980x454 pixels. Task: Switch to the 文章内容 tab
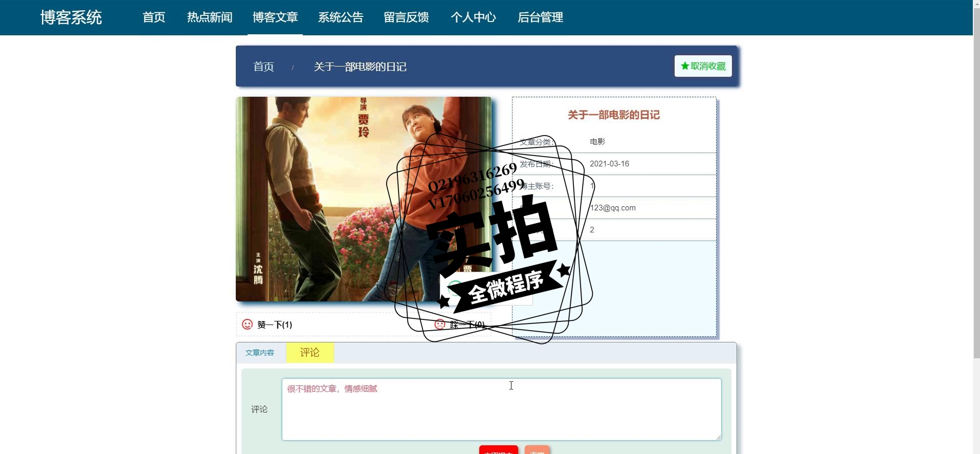pyautogui.click(x=260, y=353)
